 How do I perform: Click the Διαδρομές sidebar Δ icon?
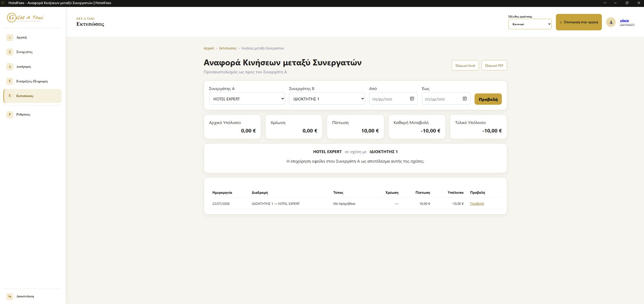pos(10,67)
